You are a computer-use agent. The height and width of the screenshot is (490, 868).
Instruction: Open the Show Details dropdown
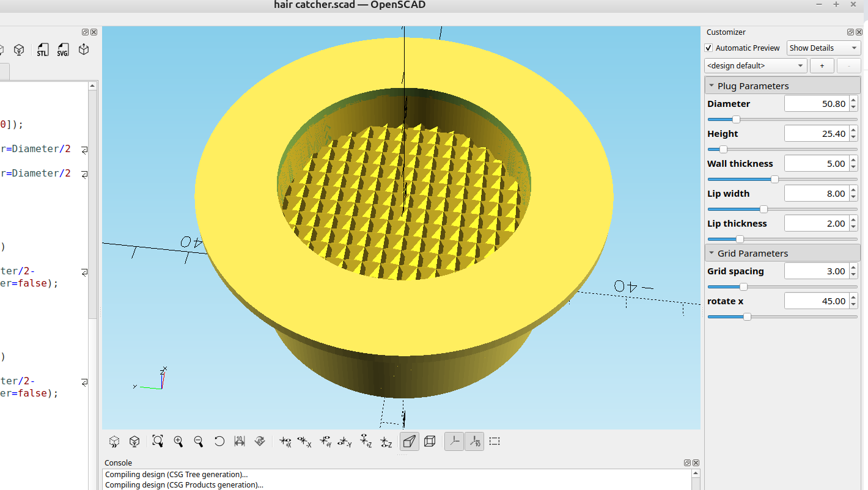click(x=823, y=48)
